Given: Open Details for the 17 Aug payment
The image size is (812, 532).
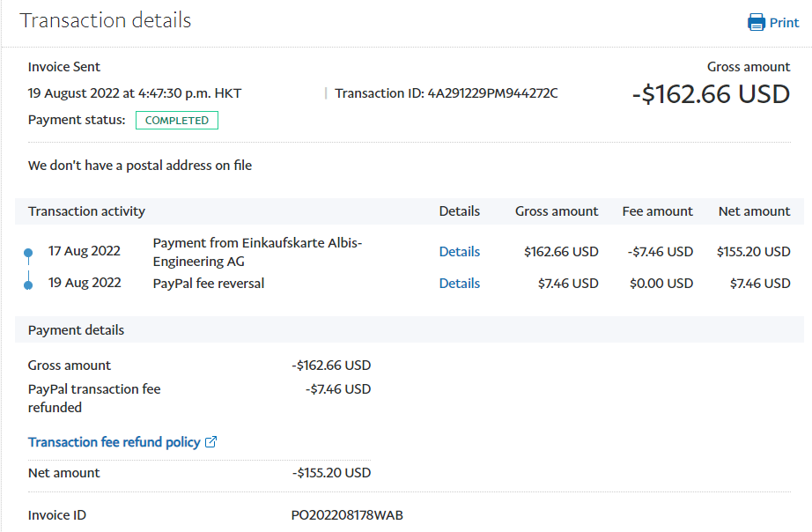Looking at the screenshot, I should (x=460, y=252).
